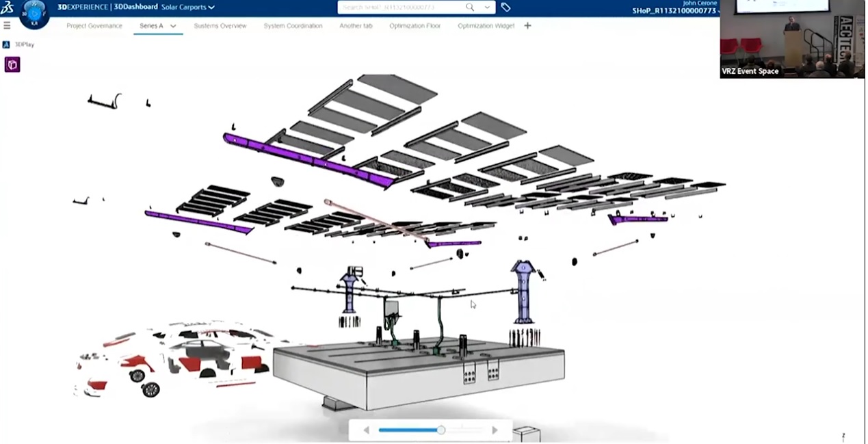This screenshot has height=444, width=868.
Task: Switch to the Project Governance tab
Action: pyautogui.click(x=94, y=26)
